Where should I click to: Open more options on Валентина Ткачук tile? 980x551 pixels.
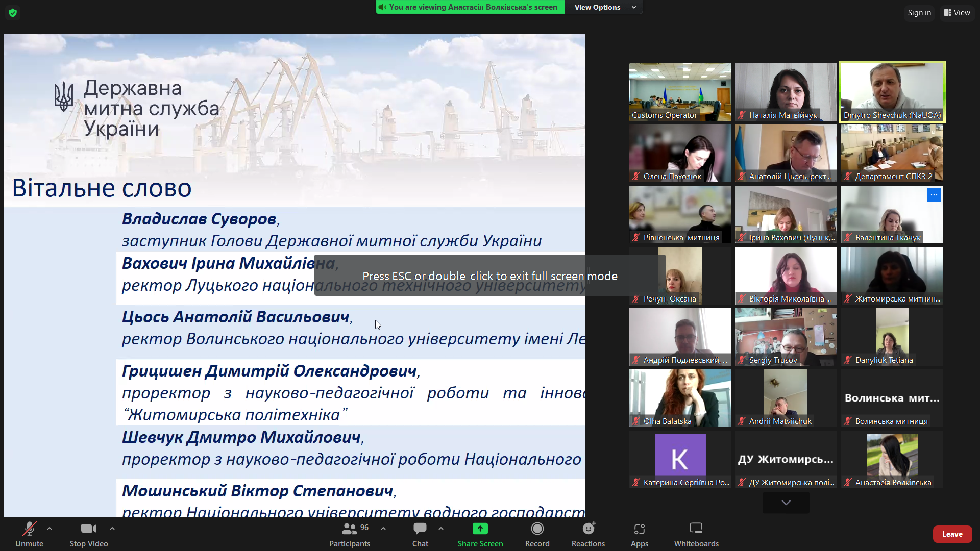(x=934, y=195)
